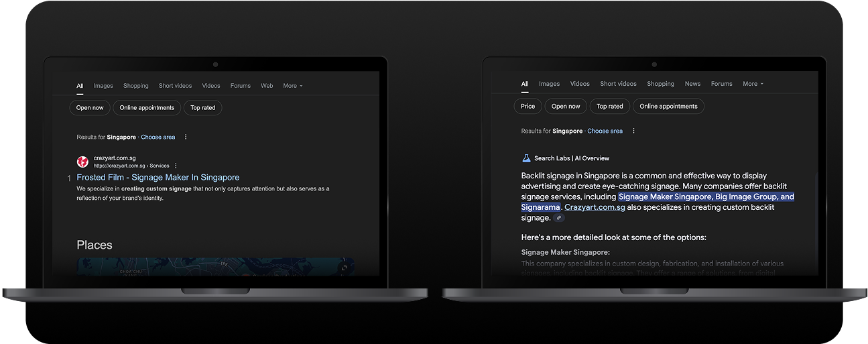The width and height of the screenshot is (868, 344).
Task: Apply Top rated filter on left laptop
Action: (203, 107)
